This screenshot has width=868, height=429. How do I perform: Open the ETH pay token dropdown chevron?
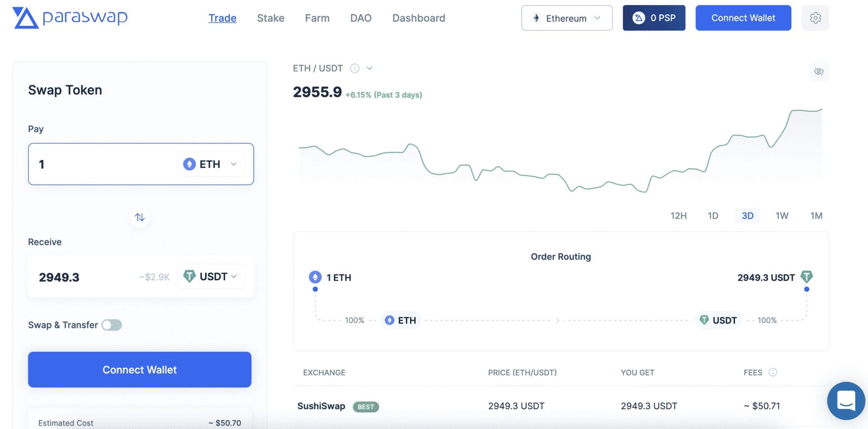(x=234, y=164)
